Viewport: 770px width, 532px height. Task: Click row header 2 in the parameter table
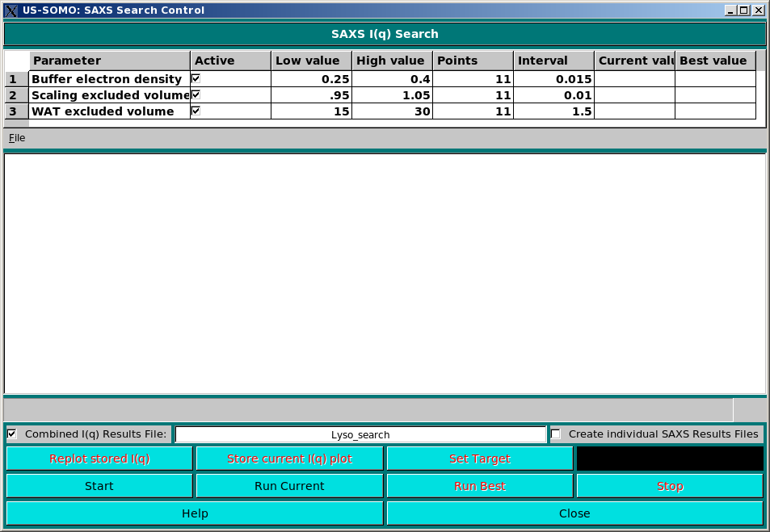coord(15,94)
